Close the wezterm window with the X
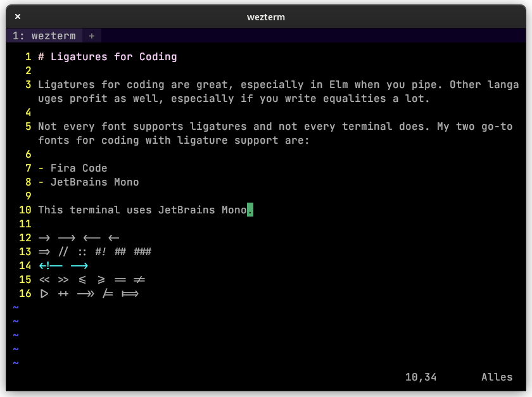The image size is (532, 397). pos(18,16)
